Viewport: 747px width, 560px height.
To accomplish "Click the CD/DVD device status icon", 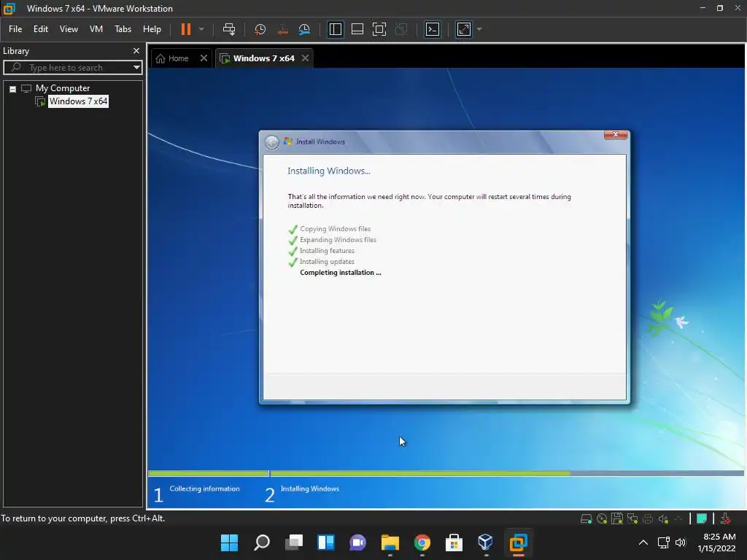I will coord(602,518).
